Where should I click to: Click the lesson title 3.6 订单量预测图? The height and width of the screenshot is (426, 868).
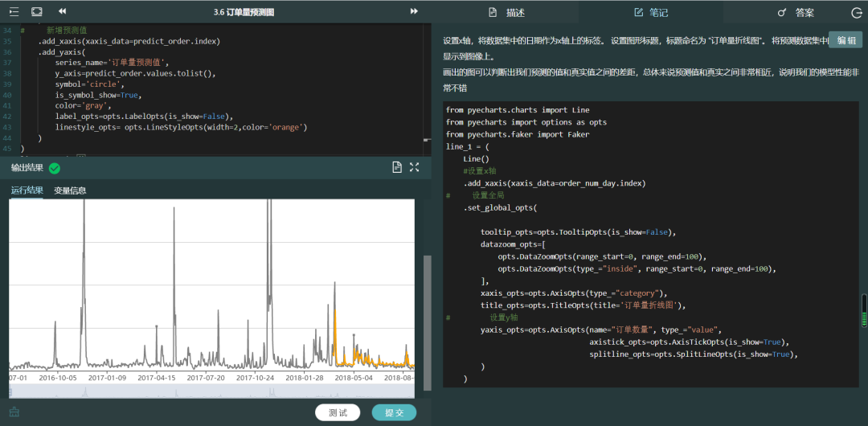(244, 12)
